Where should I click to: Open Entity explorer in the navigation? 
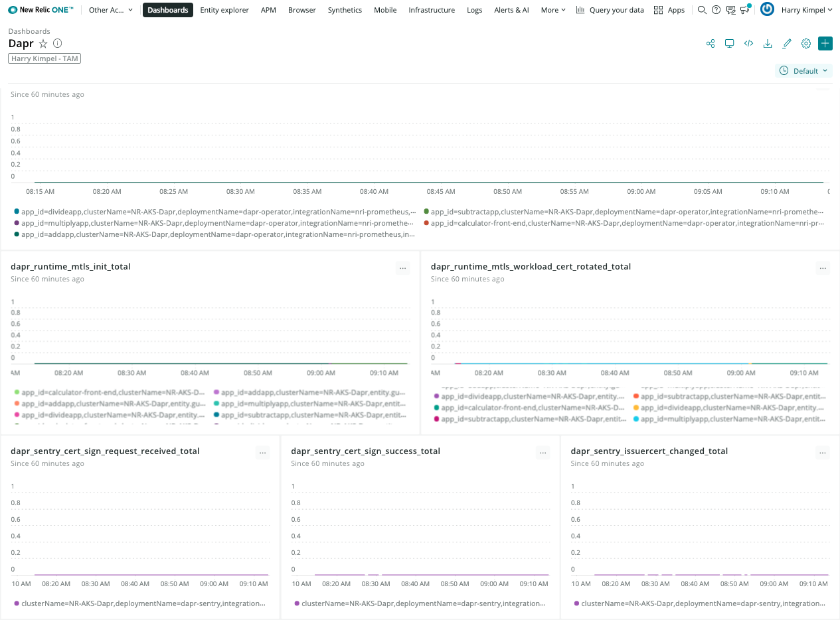point(224,10)
